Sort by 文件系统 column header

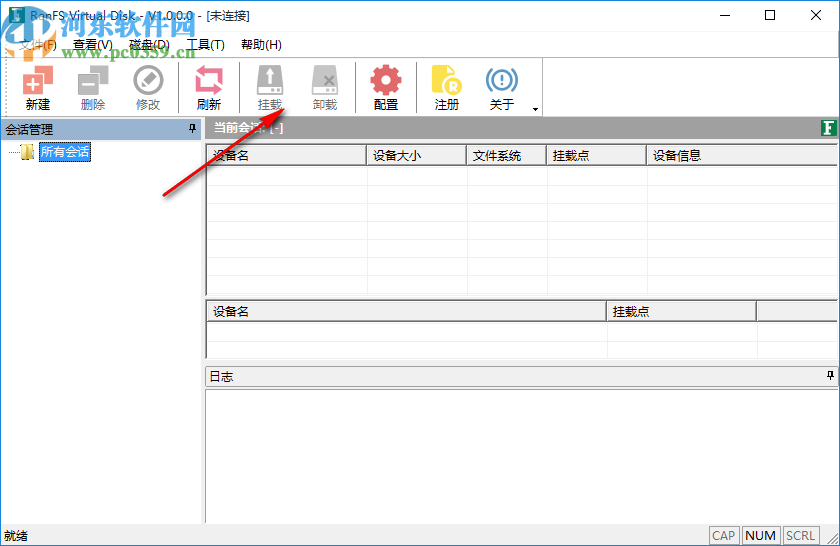pyautogui.click(x=507, y=155)
